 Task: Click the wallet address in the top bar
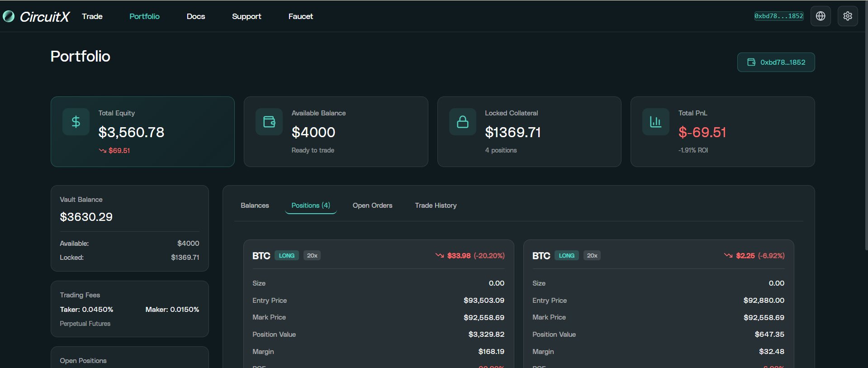779,16
